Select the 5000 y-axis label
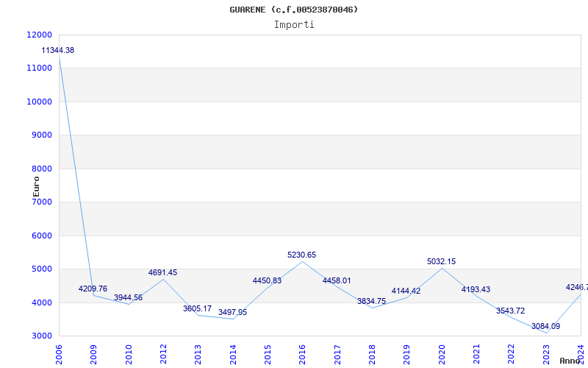 pos(42,269)
